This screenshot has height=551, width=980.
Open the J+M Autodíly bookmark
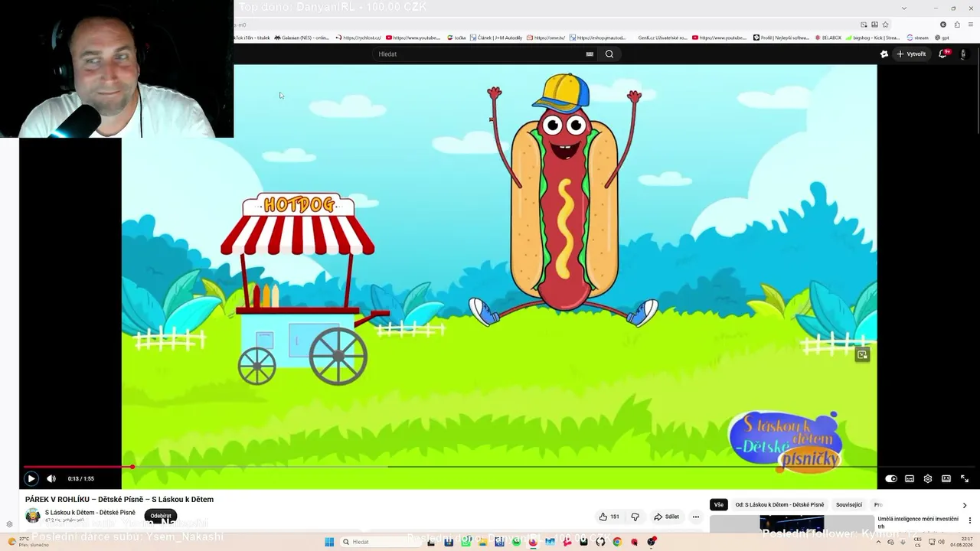click(x=496, y=37)
